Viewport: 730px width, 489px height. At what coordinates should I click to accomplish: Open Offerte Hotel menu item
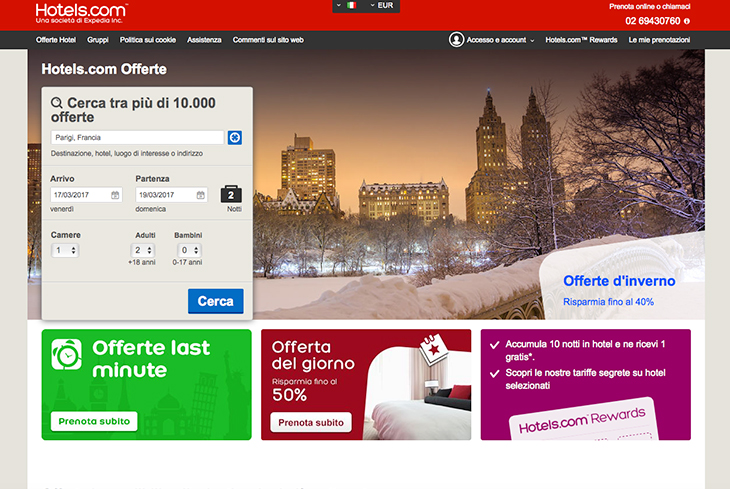point(56,40)
